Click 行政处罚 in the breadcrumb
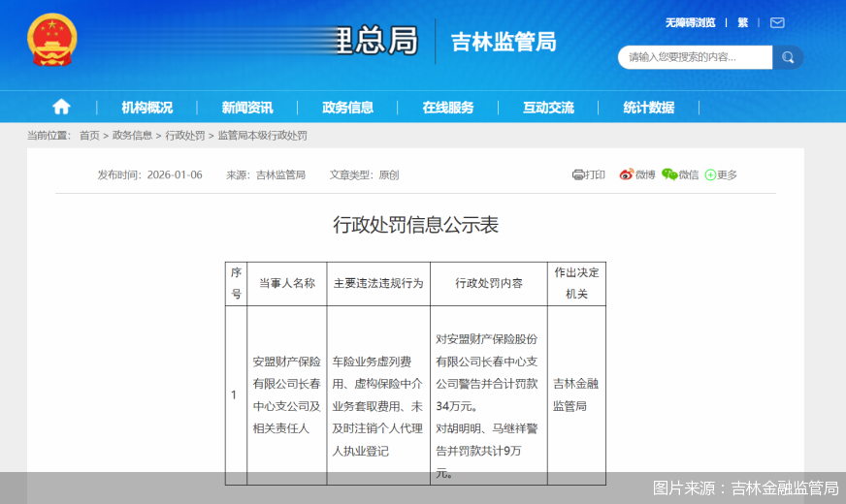The width and height of the screenshot is (846, 504). (x=185, y=136)
